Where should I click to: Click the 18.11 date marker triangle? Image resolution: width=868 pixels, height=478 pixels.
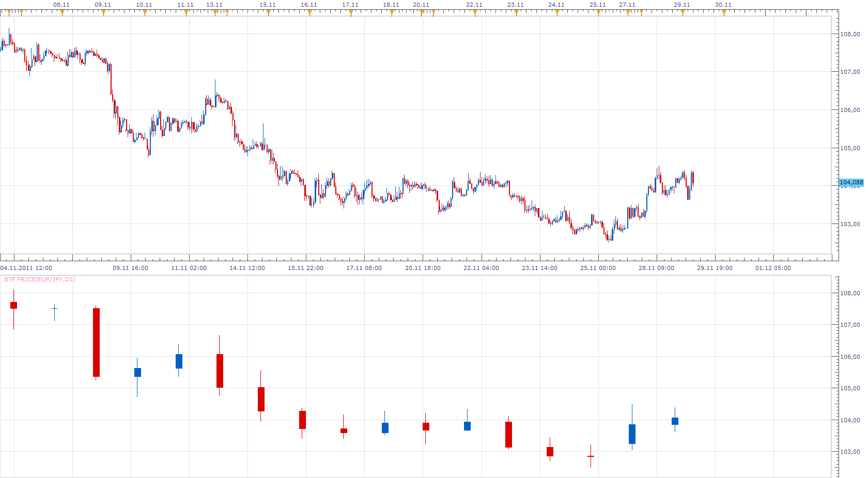(392, 12)
